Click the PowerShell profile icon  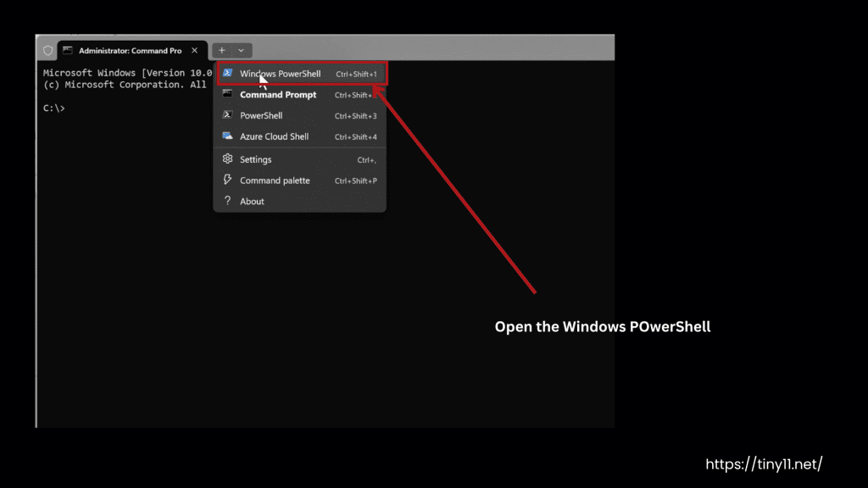point(227,115)
